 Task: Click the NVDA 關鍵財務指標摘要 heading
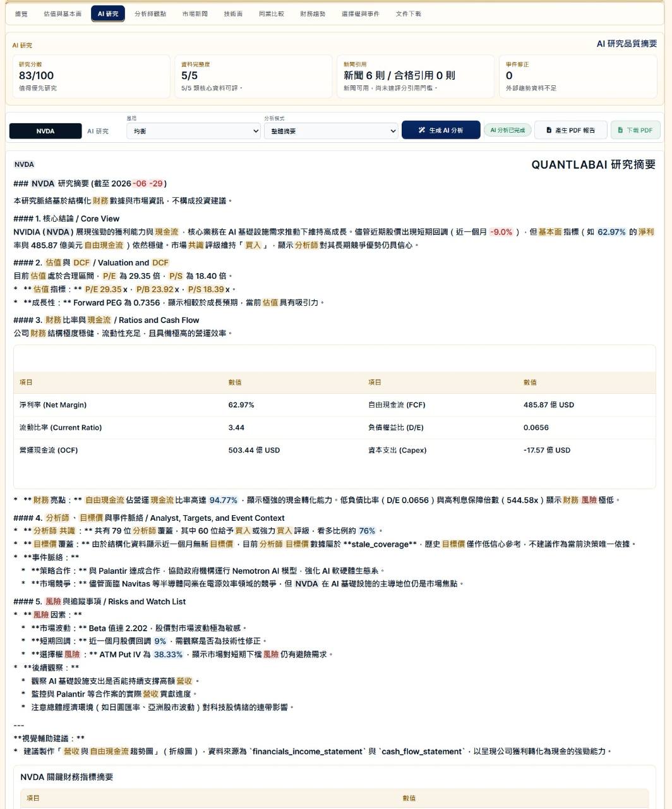pyautogui.click(x=66, y=777)
